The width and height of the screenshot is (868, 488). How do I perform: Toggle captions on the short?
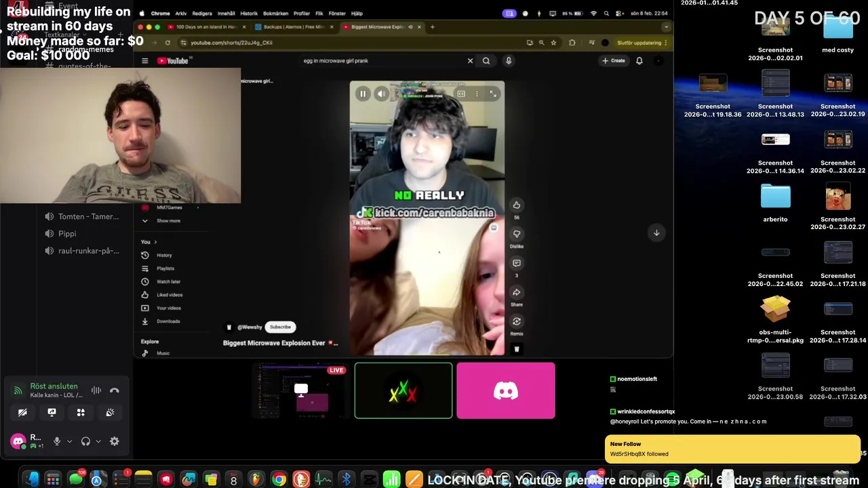[461, 94]
